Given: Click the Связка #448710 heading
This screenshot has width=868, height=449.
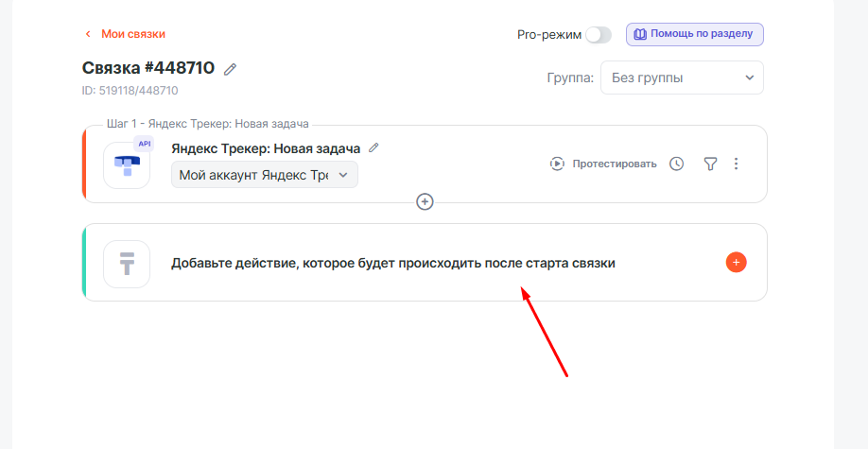Looking at the screenshot, I should 148,68.
